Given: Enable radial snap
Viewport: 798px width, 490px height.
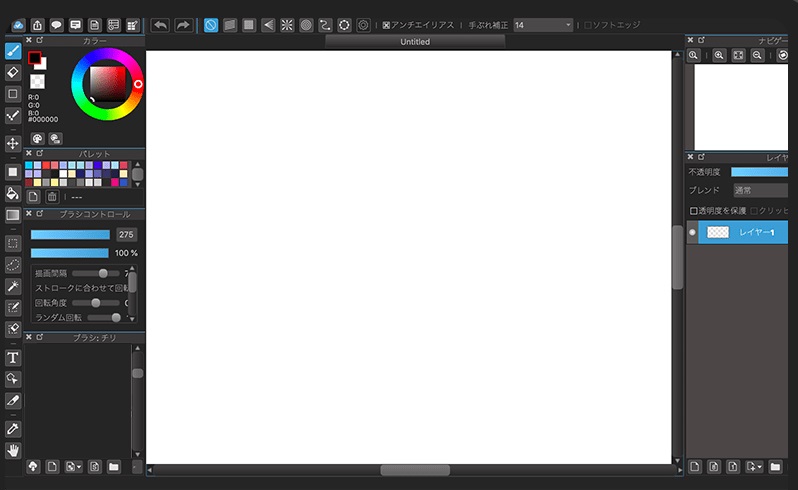Looking at the screenshot, I should (287, 25).
